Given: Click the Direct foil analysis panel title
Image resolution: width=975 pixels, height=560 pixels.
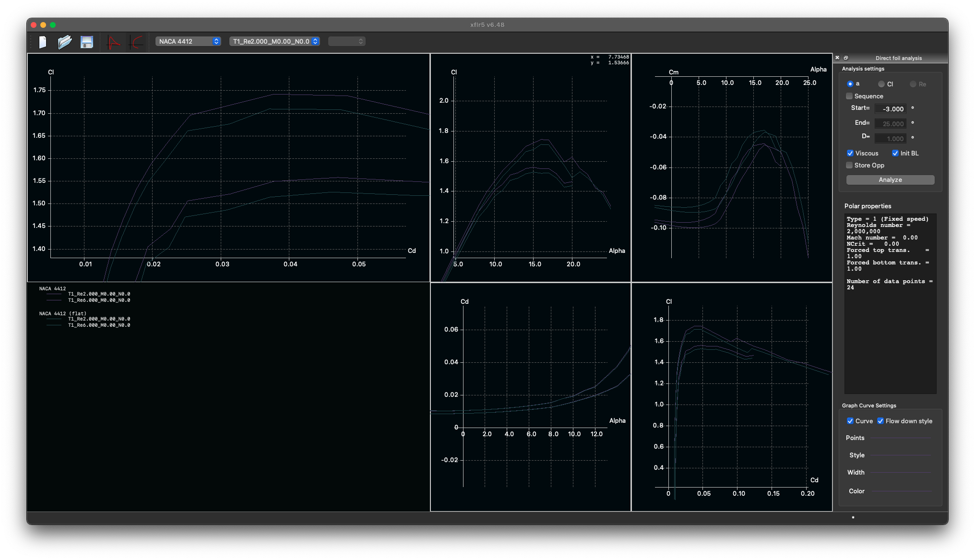Looking at the screenshot, I should pyautogui.click(x=898, y=58).
